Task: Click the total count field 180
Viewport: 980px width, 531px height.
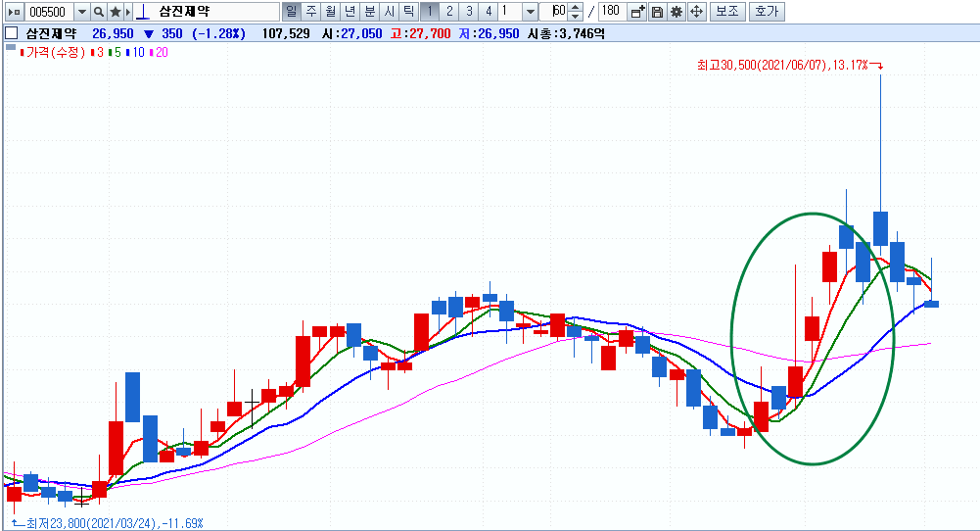Action: coord(611,11)
